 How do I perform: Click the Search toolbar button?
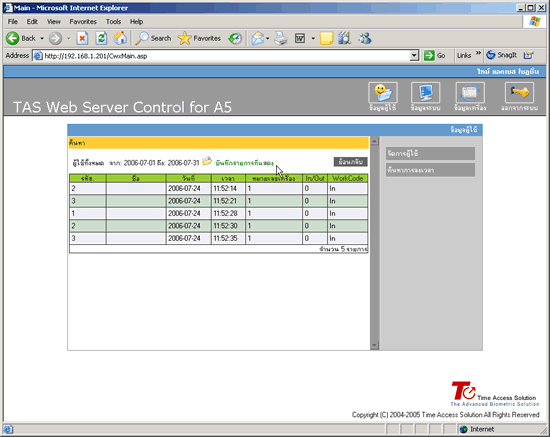pos(153,38)
